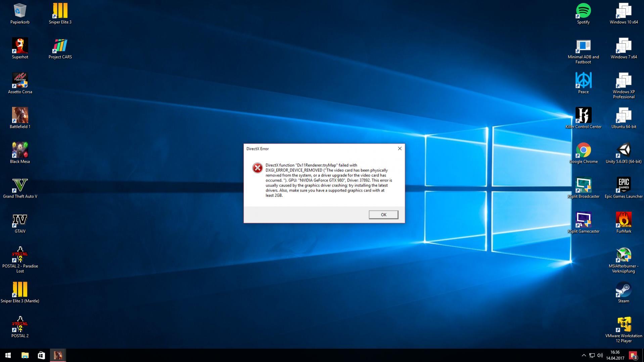Select the FurMark desktop icon
The width and height of the screenshot is (644, 362).
(624, 223)
